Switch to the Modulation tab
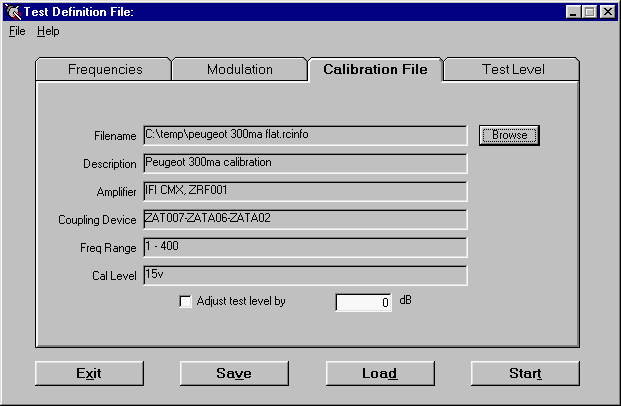The image size is (621, 406). pos(239,70)
